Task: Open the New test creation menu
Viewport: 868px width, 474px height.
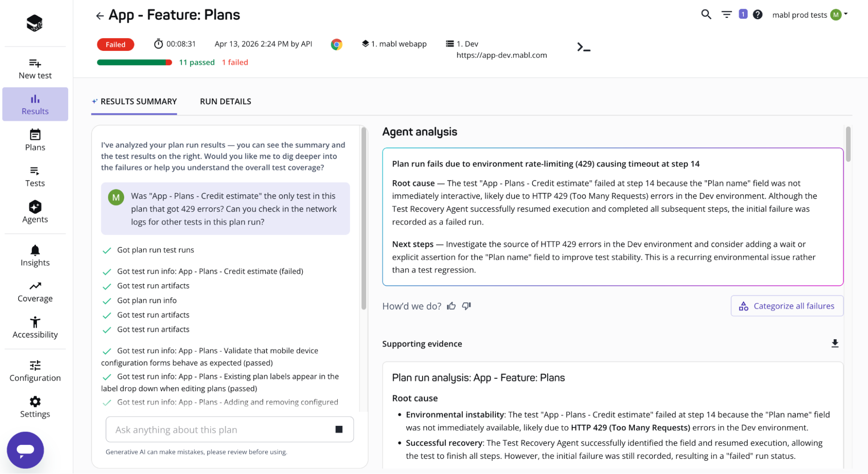Action: [35, 68]
